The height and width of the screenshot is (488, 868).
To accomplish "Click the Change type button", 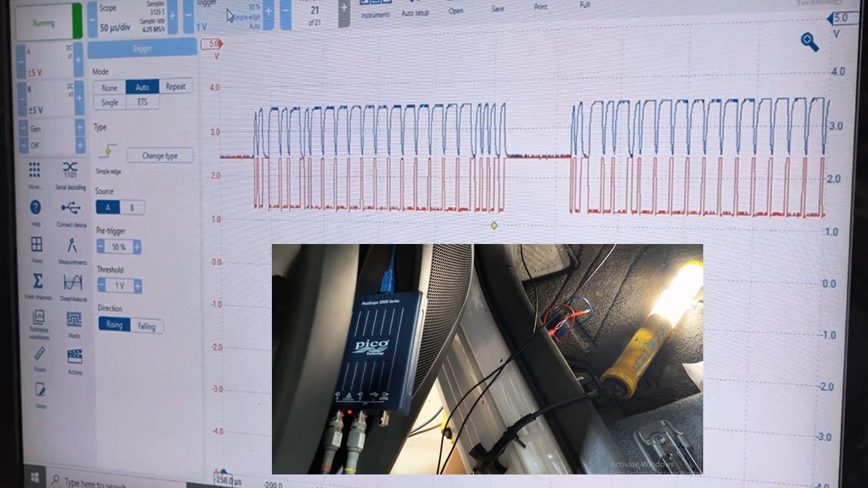I will tap(160, 155).
